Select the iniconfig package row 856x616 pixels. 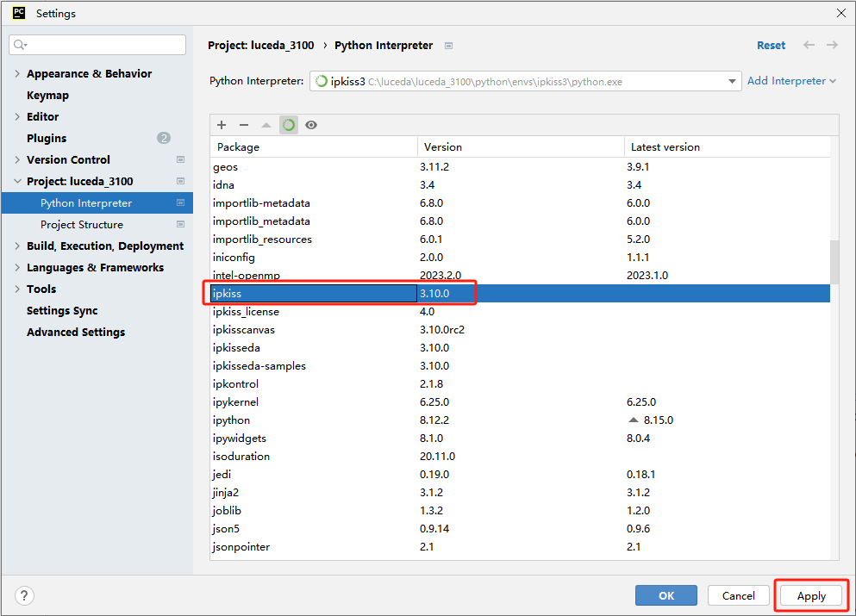point(521,257)
